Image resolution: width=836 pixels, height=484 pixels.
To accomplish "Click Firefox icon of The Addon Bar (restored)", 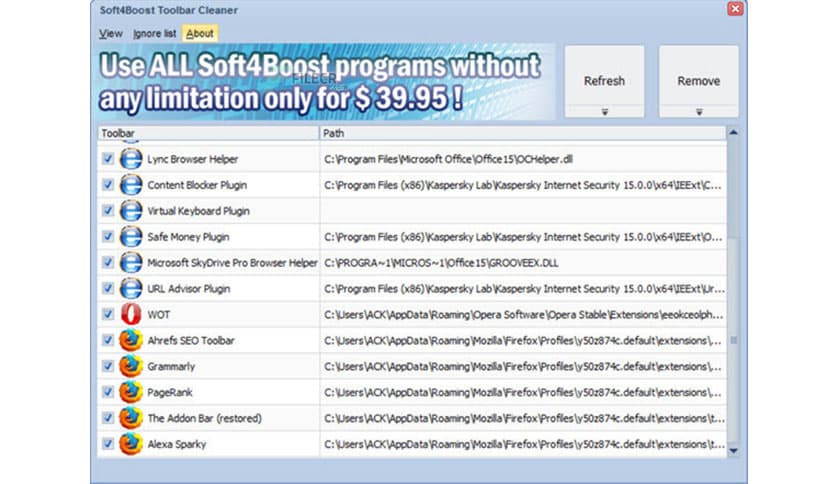I will [131, 418].
